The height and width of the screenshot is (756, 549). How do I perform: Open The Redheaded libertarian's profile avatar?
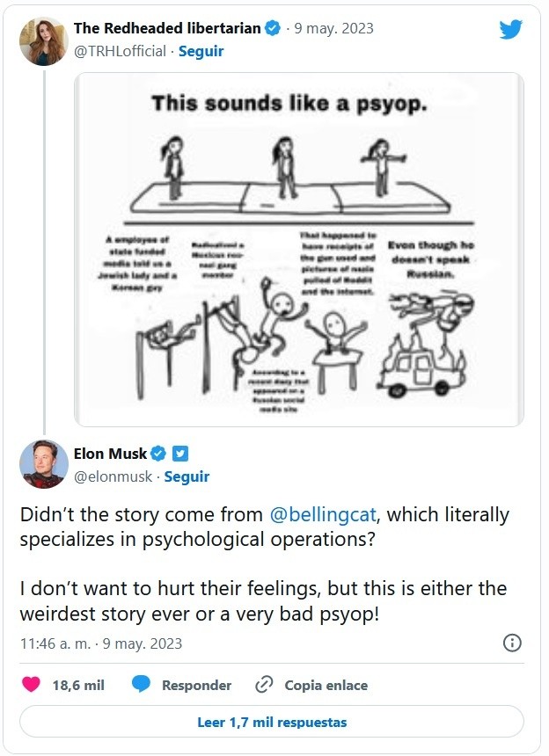tap(43, 40)
